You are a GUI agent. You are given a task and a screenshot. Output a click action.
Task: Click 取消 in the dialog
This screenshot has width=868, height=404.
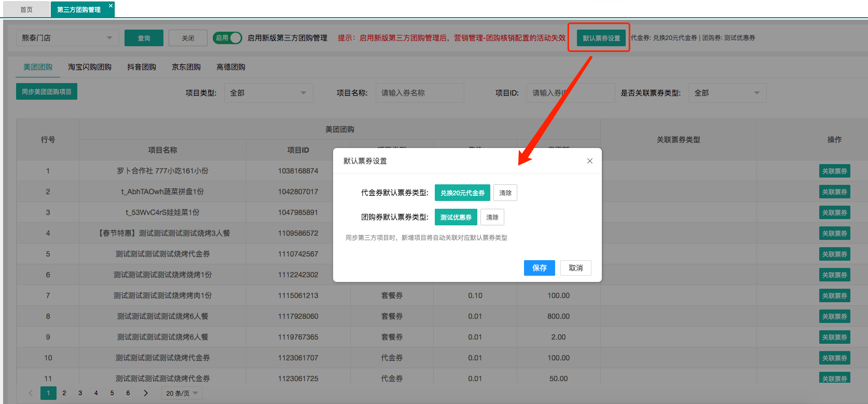point(576,268)
